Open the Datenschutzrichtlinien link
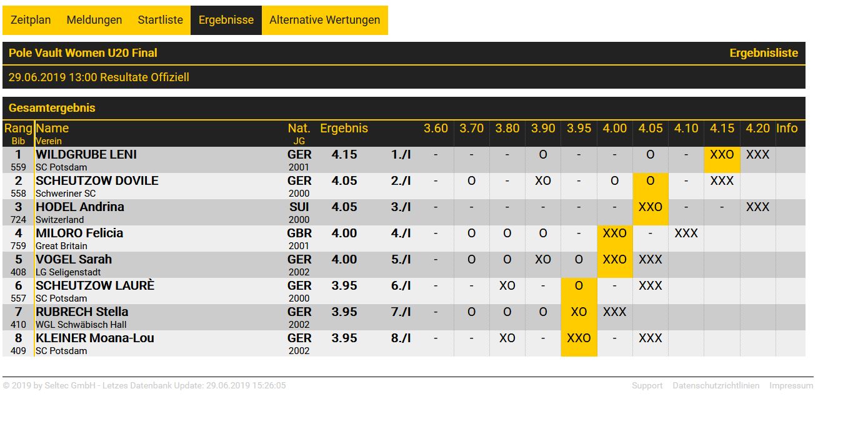 [x=716, y=386]
